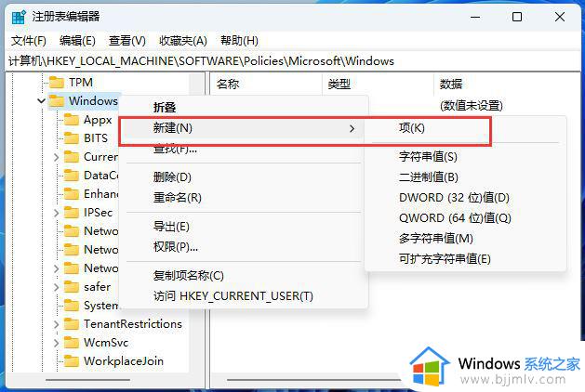Click the BITS folder icon
The height and width of the screenshot is (392, 585).
pyautogui.click(x=72, y=138)
